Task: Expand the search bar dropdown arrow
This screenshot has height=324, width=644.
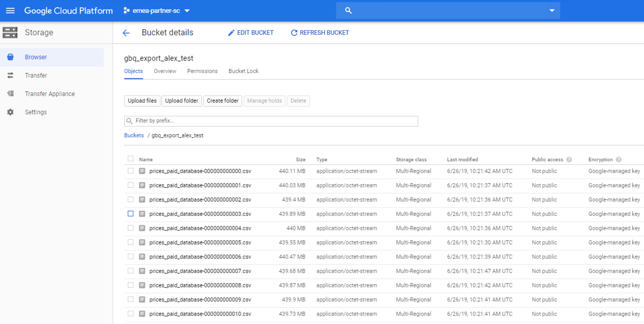Action: 552,10
